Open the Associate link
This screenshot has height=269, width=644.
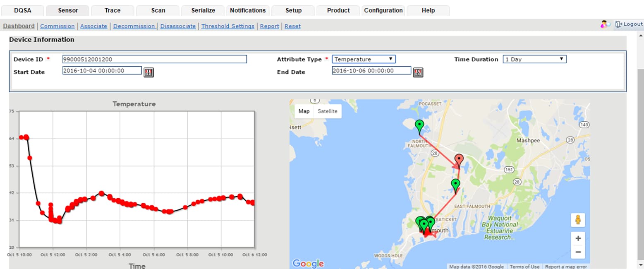coord(93,26)
